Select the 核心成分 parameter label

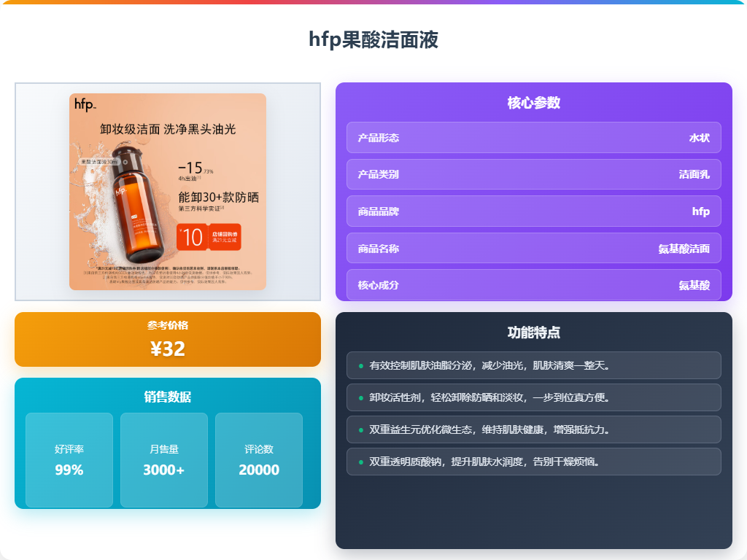click(379, 285)
